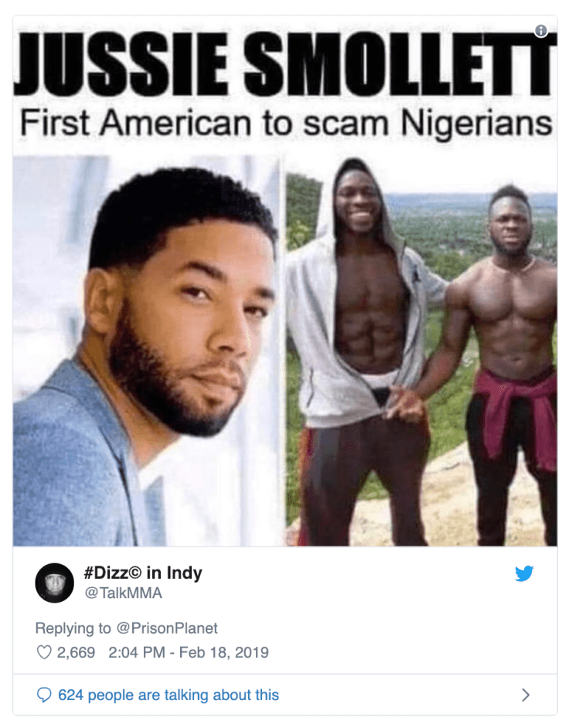Open the #Dizz© in Indy profile avatar
569x728 pixels.
coord(54,583)
